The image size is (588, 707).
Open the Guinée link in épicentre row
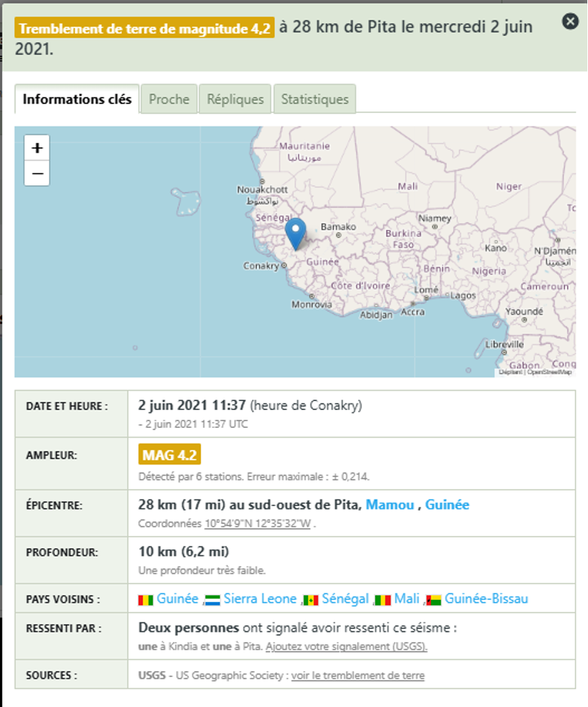pyautogui.click(x=447, y=505)
